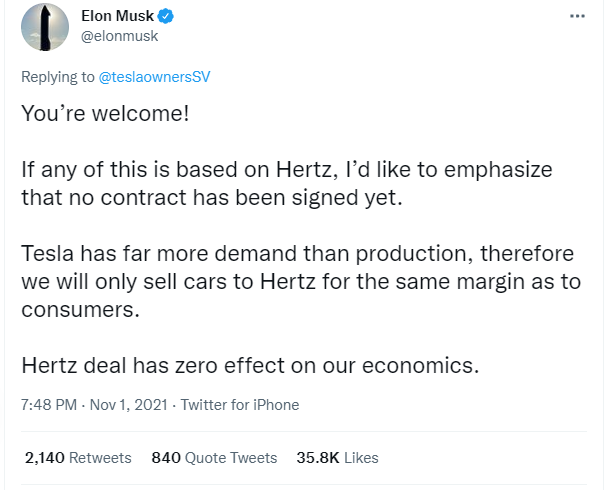Open the @elonmusk handle link
The height and width of the screenshot is (490, 609).
(x=120, y=36)
